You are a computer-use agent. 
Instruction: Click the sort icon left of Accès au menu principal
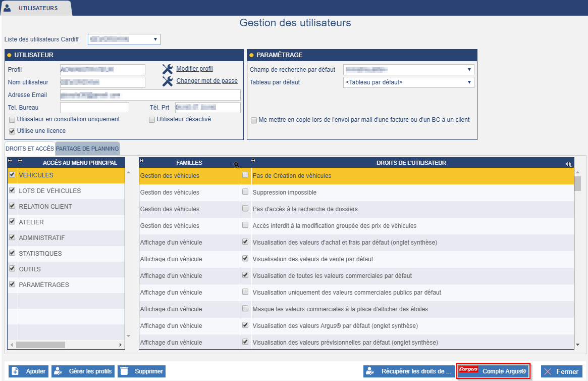pyautogui.click(x=20, y=161)
